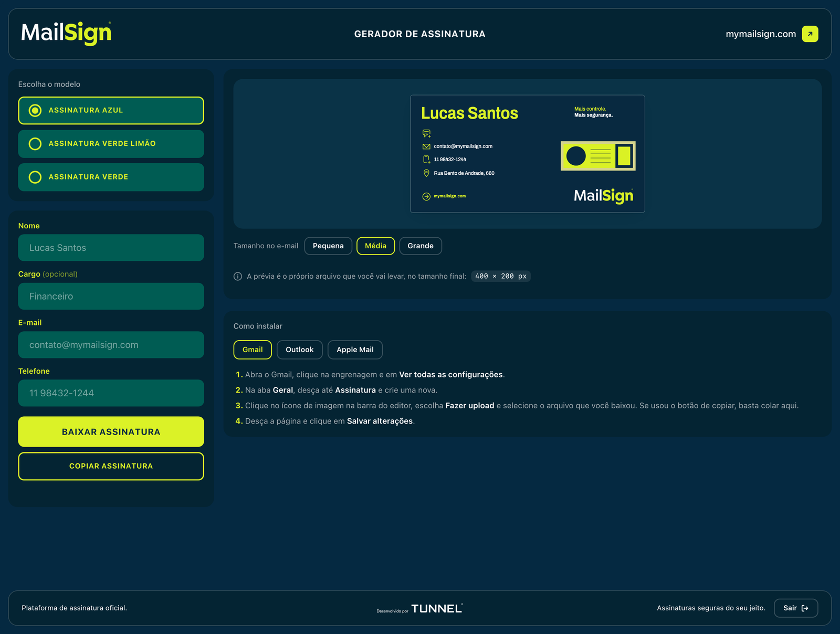The height and width of the screenshot is (634, 840).
Task: Select Assinatura Verde Limão radio option
Action: click(x=111, y=144)
